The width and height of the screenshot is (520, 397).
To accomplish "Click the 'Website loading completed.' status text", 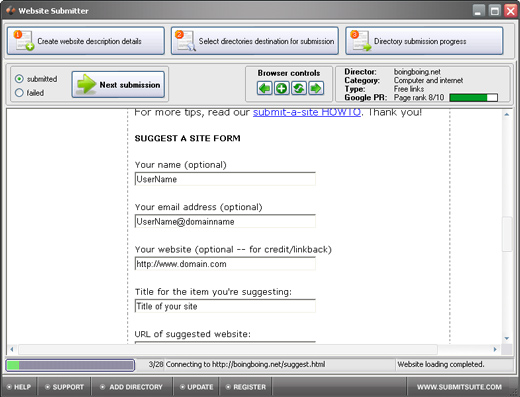I will (441, 364).
